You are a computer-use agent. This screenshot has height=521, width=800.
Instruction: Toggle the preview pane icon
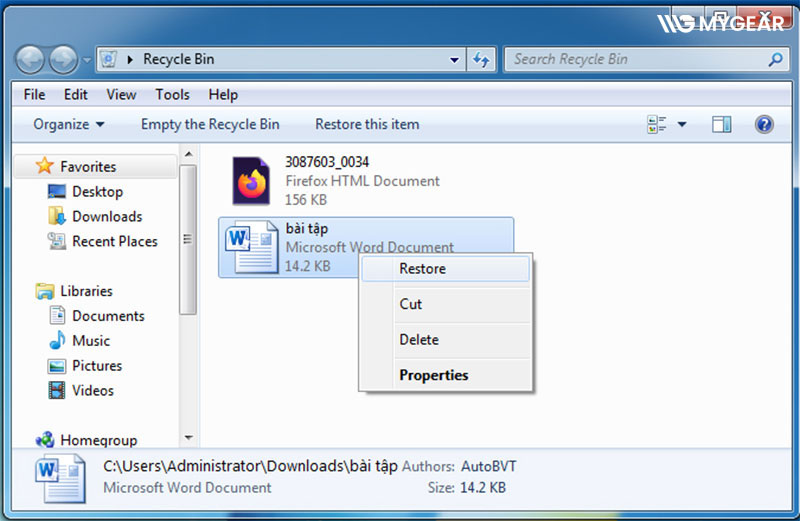(x=722, y=125)
